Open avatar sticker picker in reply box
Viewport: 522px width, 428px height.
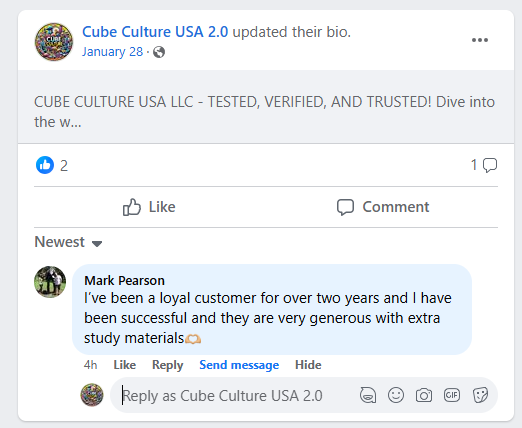click(x=368, y=395)
